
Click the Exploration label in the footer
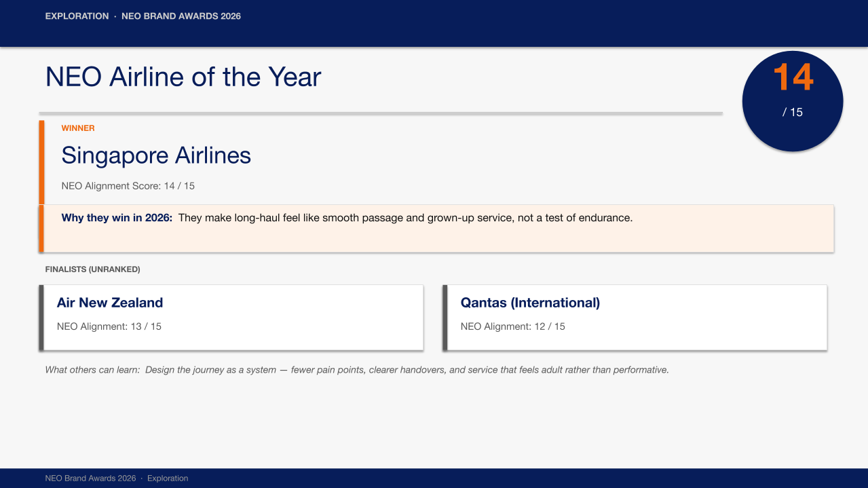click(x=168, y=478)
